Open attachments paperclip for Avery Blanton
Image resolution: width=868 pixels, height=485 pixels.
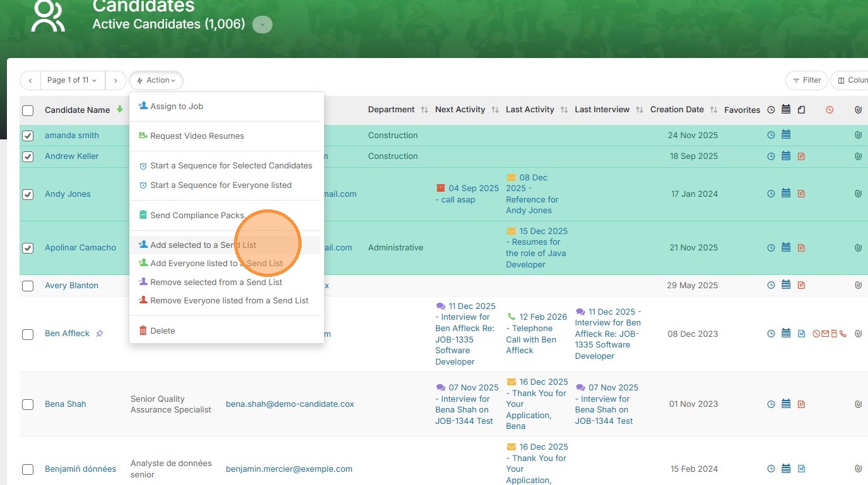[x=858, y=285]
